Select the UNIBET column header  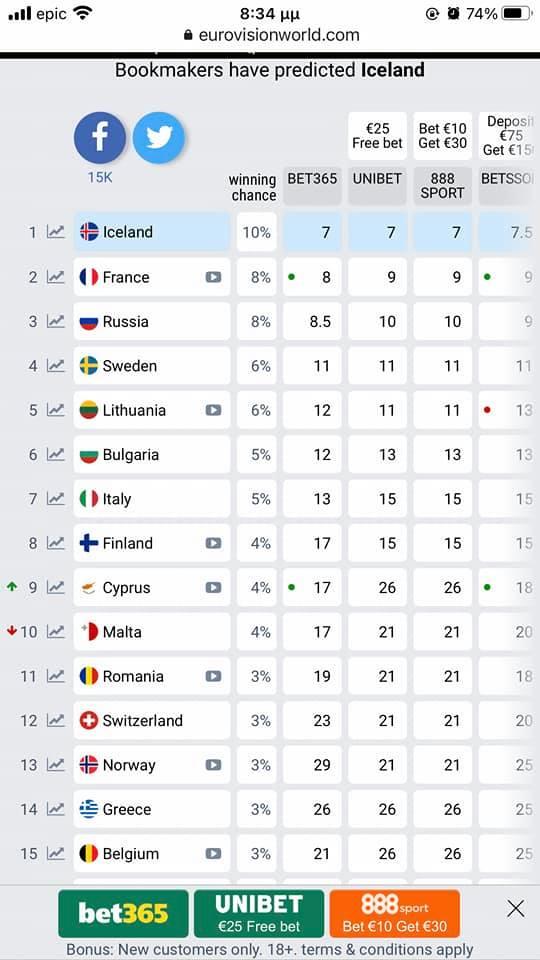(377, 186)
